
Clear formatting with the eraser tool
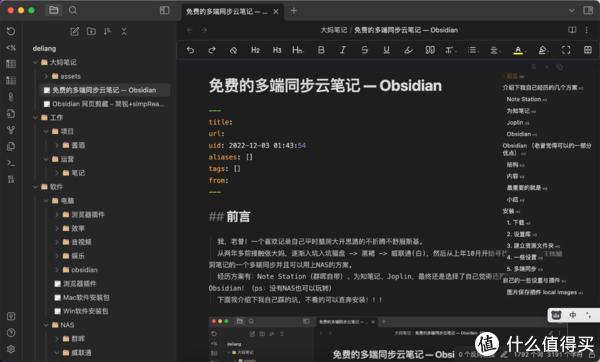click(233, 50)
